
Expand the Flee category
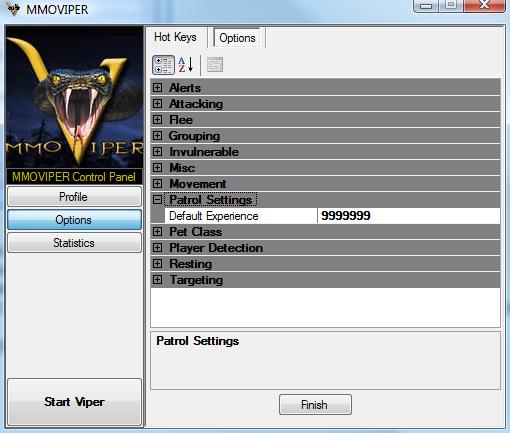coord(157,120)
